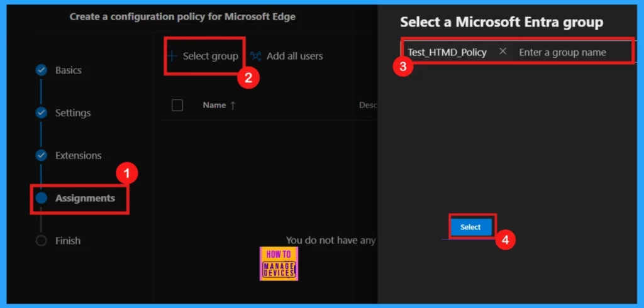The height and width of the screenshot is (308, 644).
Task: Confirm with the blue Select button
Action: click(470, 227)
